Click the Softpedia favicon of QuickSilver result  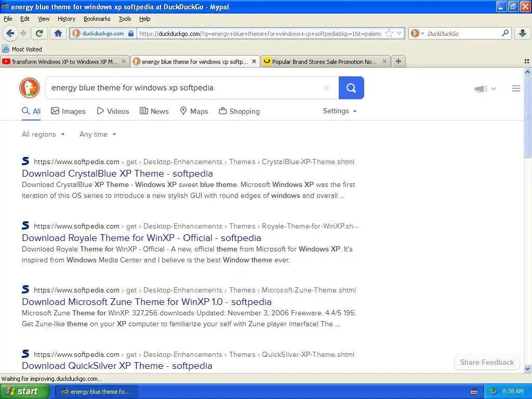25,353
